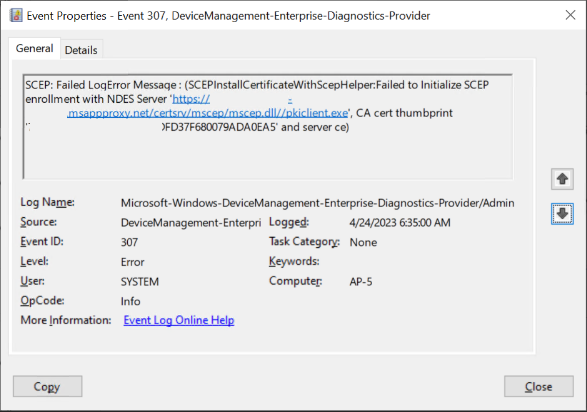
Task: Click the OpCode value Info
Action: (130, 301)
